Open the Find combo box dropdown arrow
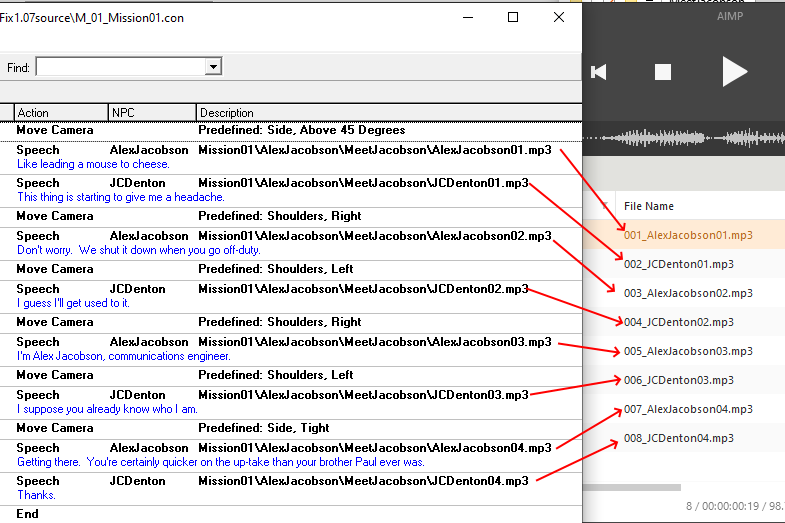 coord(213,67)
